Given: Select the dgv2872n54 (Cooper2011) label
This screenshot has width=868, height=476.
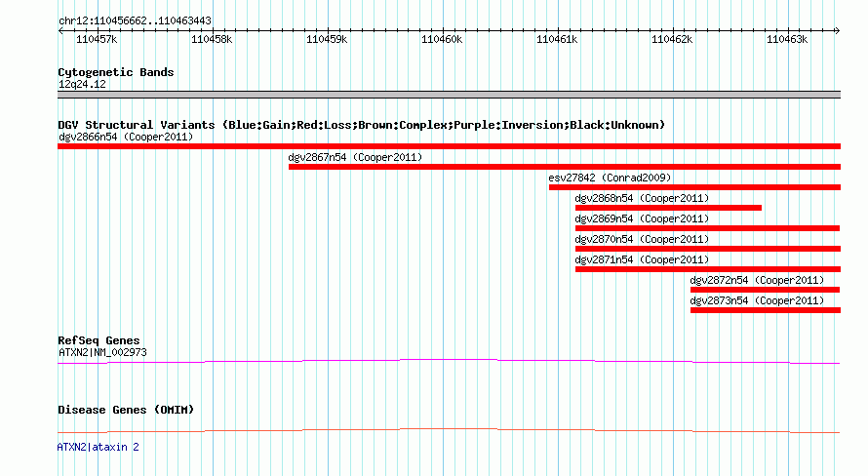Looking at the screenshot, I should coord(757,280).
